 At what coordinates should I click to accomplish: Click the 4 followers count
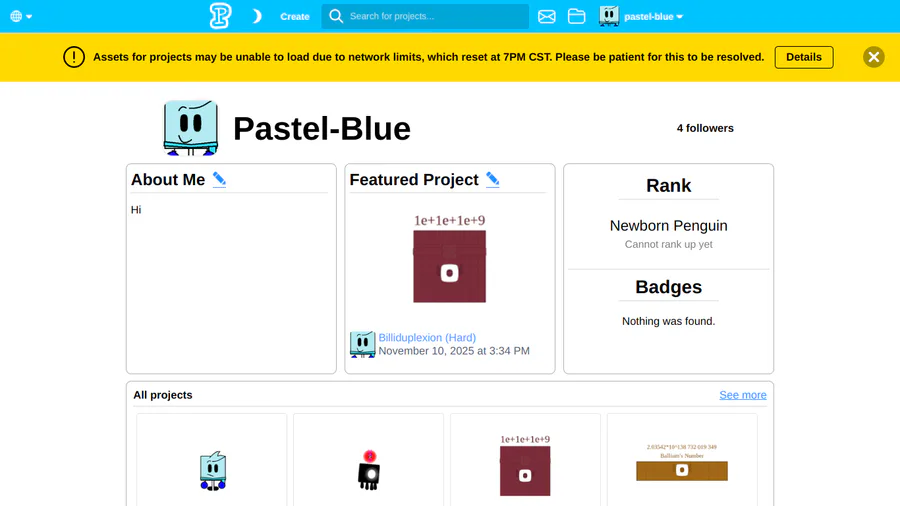[x=705, y=128]
